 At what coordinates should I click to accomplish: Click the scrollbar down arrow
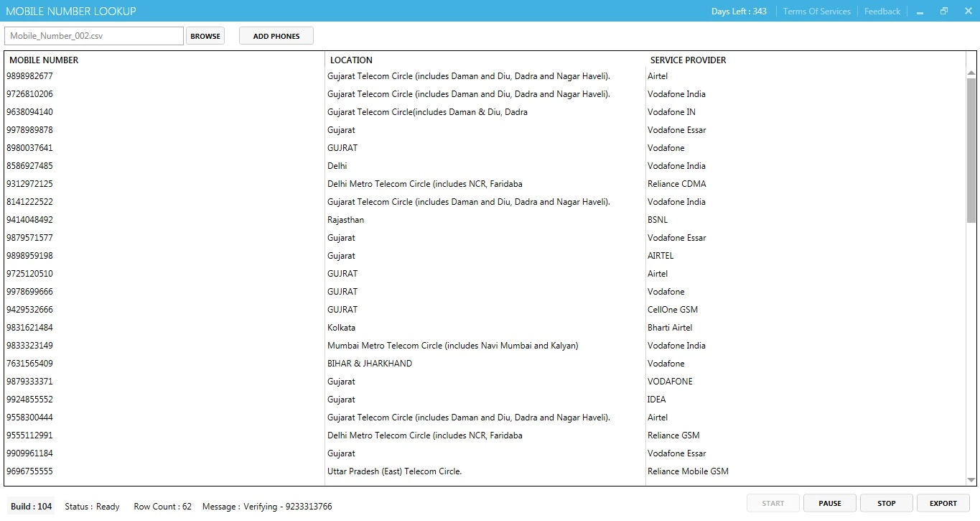click(971, 479)
